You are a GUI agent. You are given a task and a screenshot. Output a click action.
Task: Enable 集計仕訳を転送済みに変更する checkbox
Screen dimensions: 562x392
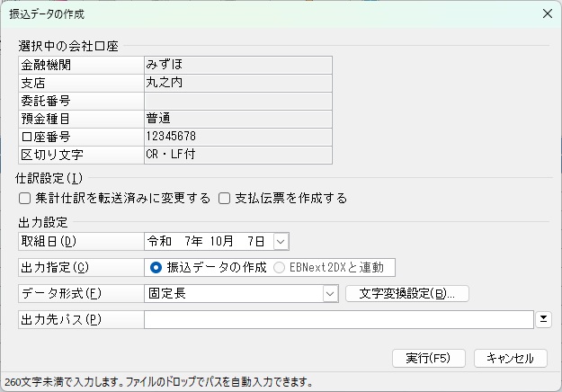point(24,198)
